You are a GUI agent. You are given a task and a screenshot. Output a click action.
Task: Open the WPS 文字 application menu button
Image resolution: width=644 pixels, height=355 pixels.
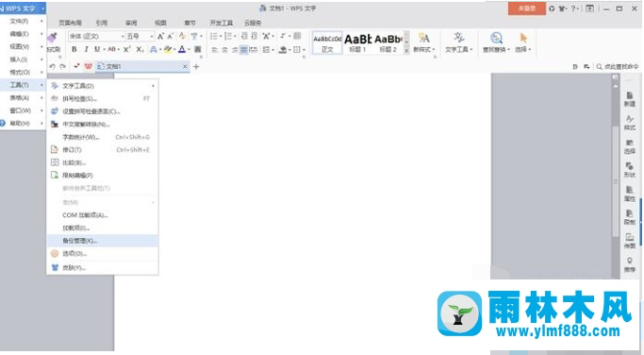coord(23,8)
